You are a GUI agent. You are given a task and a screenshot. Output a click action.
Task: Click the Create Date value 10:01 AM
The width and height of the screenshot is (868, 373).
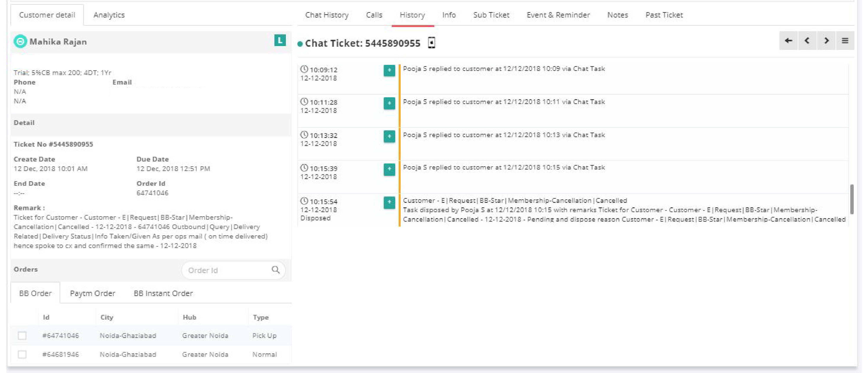51,169
